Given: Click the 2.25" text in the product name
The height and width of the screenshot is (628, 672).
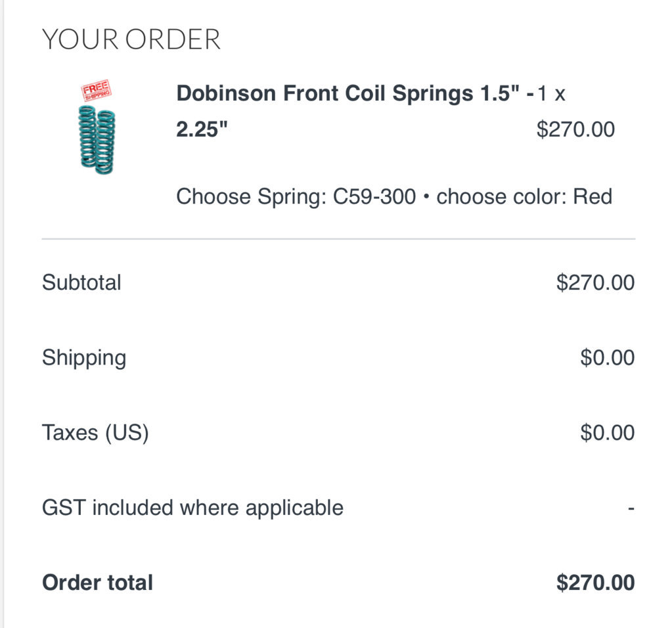Looking at the screenshot, I should tap(202, 129).
